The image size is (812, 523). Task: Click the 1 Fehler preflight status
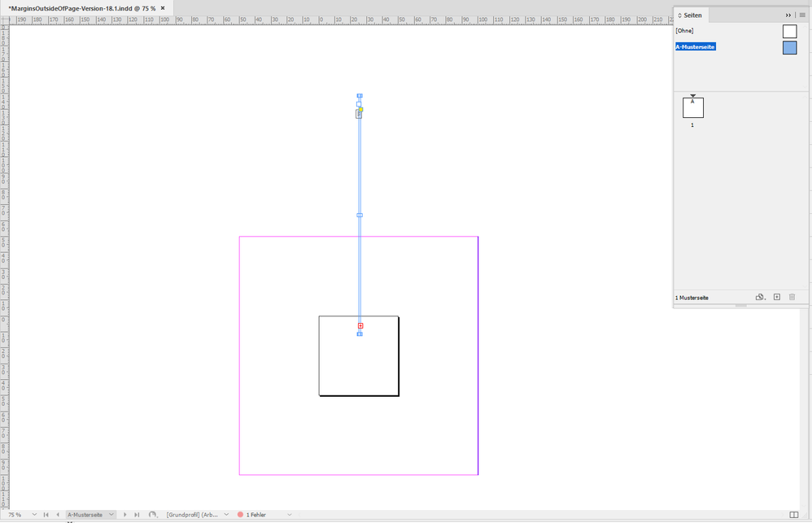point(255,515)
